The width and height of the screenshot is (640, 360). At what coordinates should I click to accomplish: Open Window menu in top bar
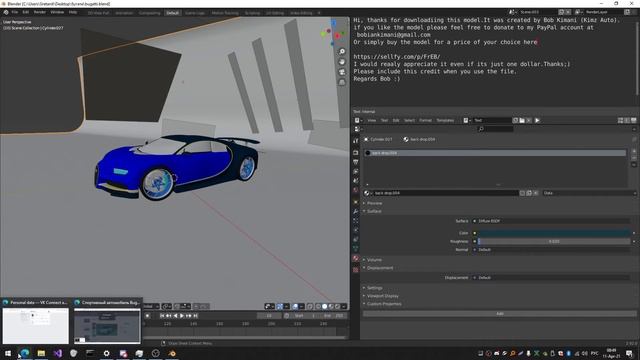[x=57, y=13]
